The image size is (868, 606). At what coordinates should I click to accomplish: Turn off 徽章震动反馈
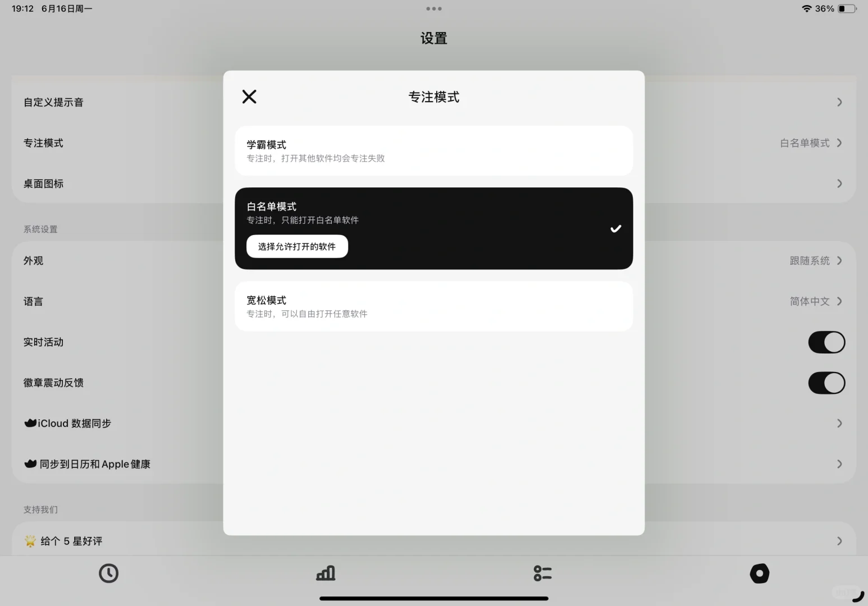click(x=826, y=383)
